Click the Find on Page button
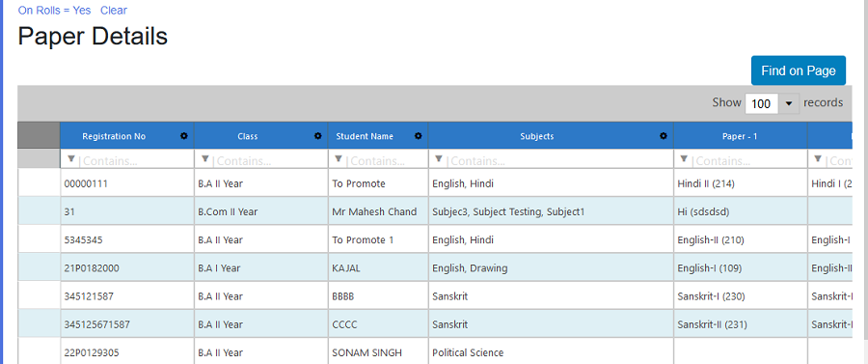 coord(799,70)
